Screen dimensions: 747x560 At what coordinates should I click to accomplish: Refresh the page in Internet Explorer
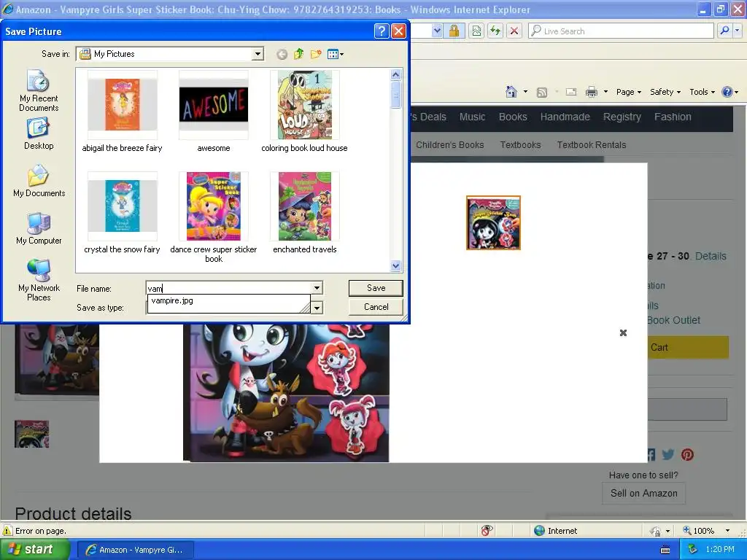[x=495, y=31]
